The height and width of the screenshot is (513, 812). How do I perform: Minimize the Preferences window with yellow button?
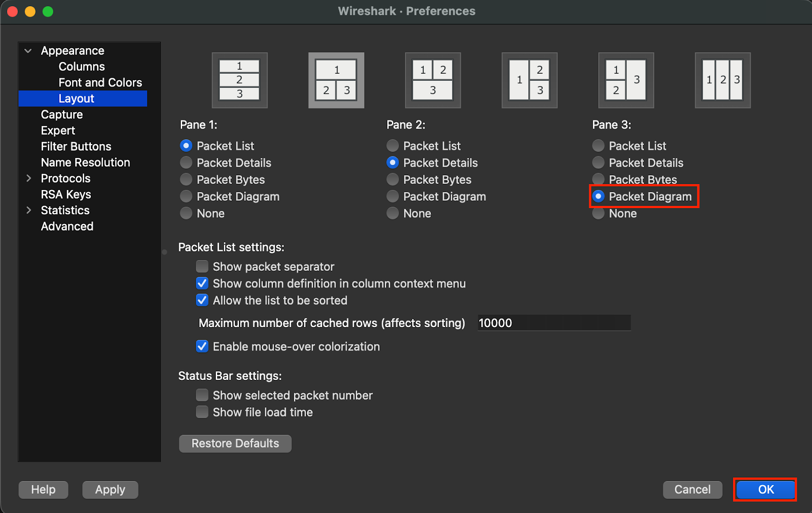[30, 11]
